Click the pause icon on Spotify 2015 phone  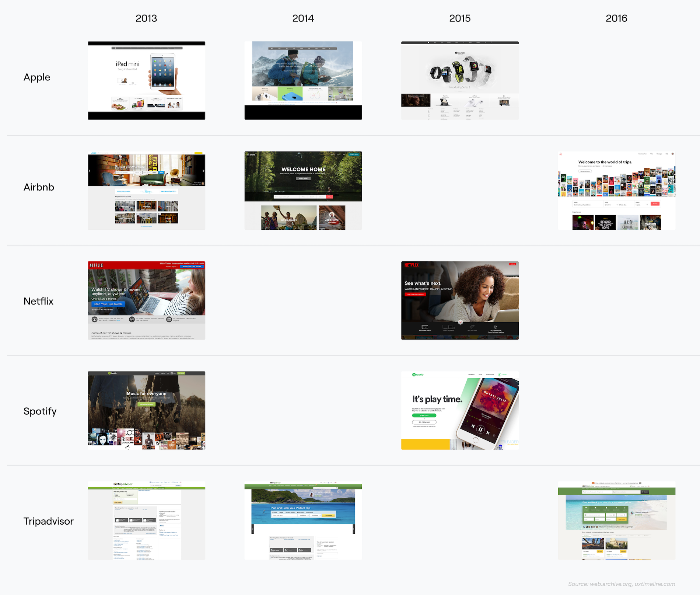(480, 429)
